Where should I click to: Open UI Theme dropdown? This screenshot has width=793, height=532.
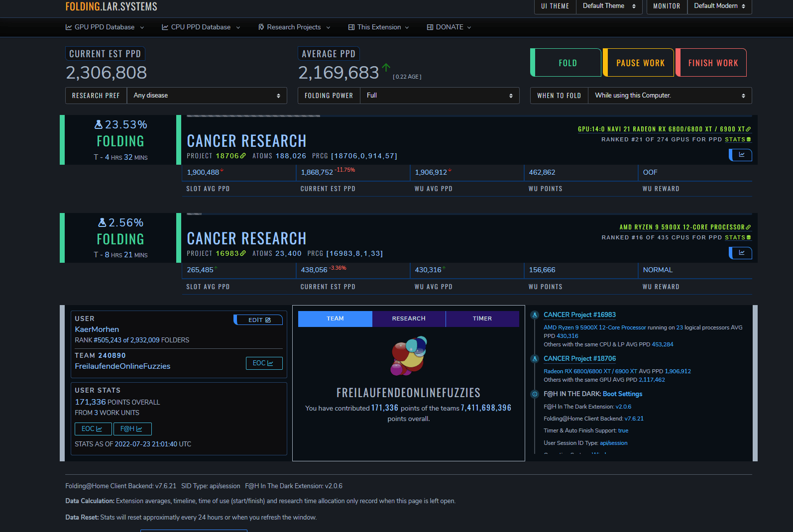tap(609, 6)
